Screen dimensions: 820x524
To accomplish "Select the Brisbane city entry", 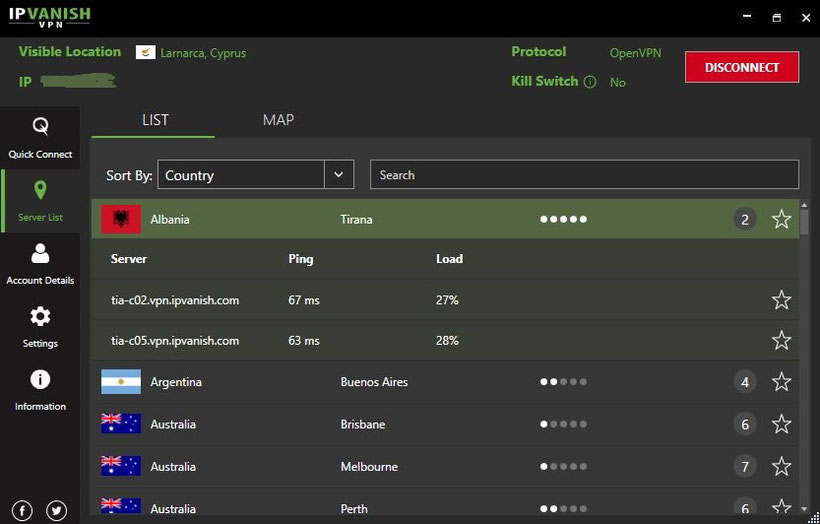I will point(363,424).
